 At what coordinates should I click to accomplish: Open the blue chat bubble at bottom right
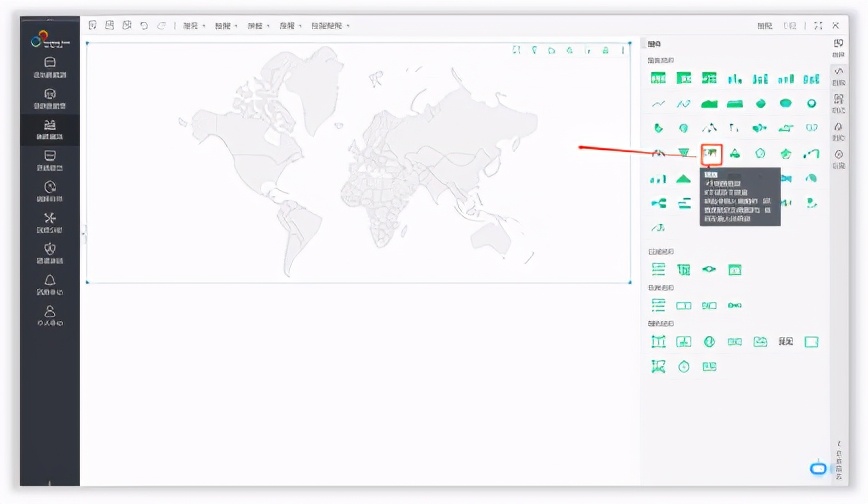818,469
